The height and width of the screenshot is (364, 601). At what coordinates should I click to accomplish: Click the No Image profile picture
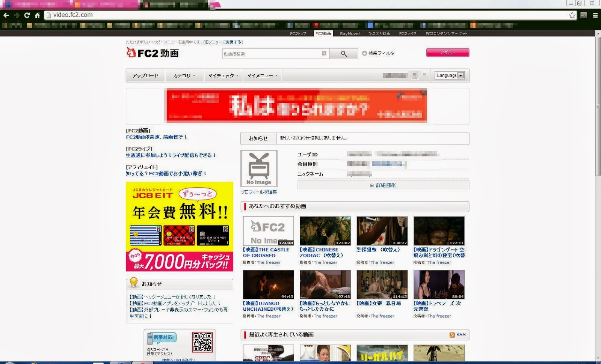pyautogui.click(x=259, y=168)
